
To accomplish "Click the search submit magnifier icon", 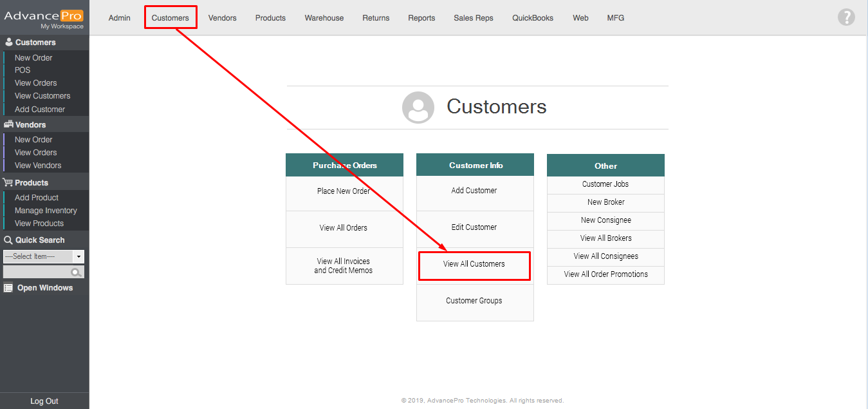I will click(76, 272).
